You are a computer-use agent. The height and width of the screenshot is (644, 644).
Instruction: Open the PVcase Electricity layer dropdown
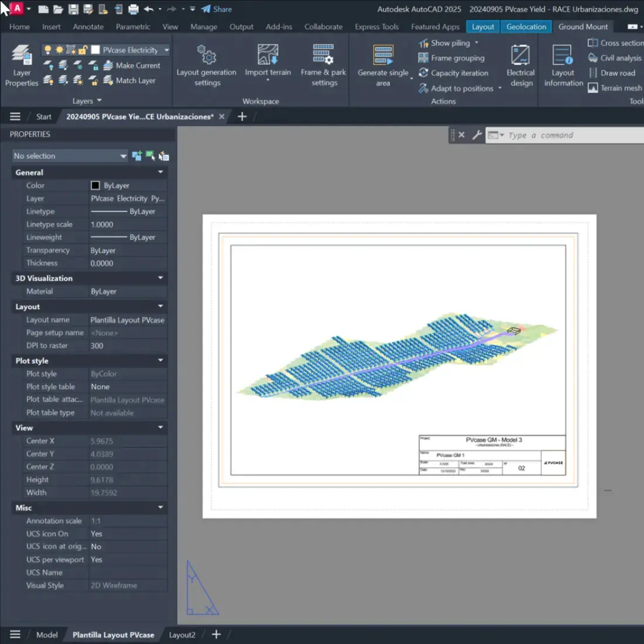(166, 50)
